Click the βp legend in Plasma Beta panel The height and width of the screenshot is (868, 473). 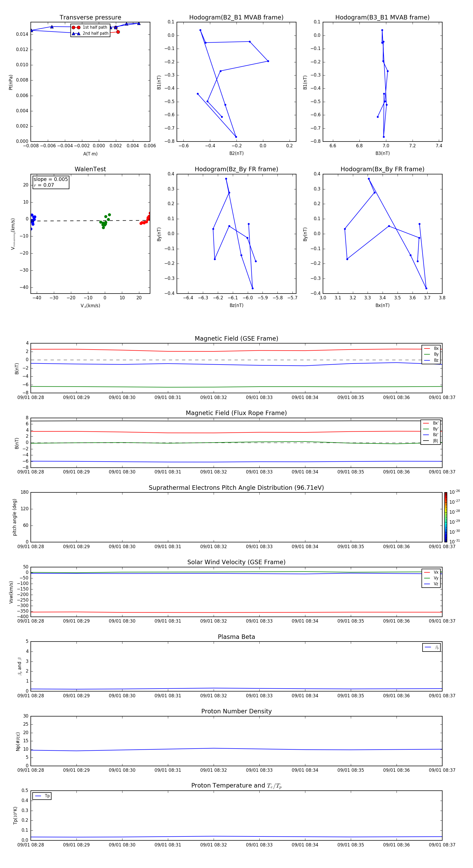(431, 647)
